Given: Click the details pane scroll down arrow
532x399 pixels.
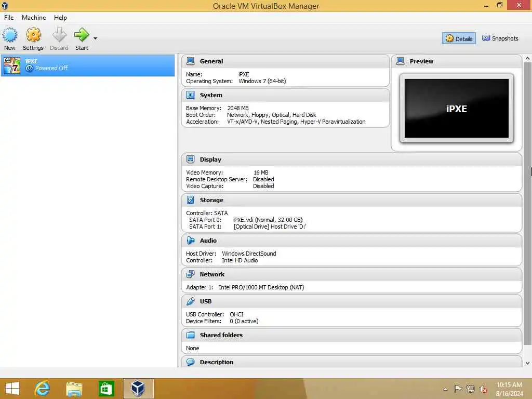Looking at the screenshot, I should pos(527,363).
